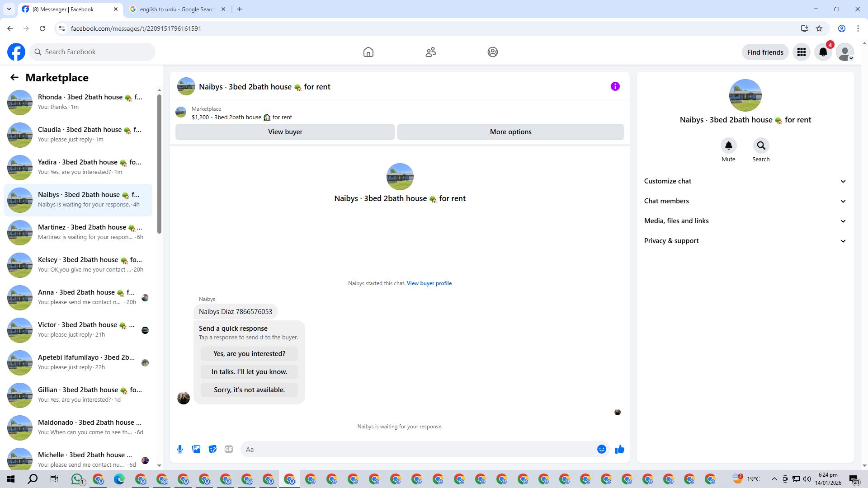Open Facebook notifications bell
Viewport: 868px width, 488px height.
(823, 52)
